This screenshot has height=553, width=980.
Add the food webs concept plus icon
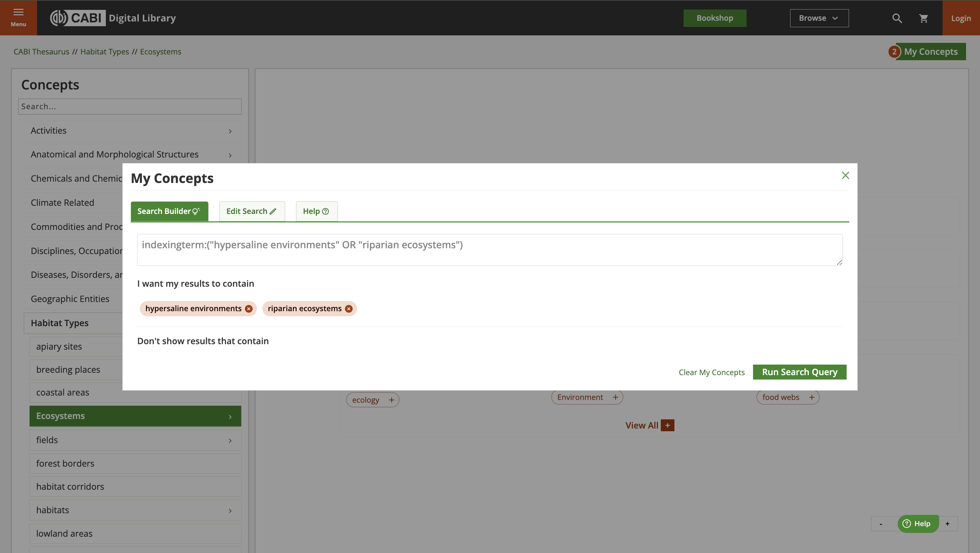pos(812,397)
